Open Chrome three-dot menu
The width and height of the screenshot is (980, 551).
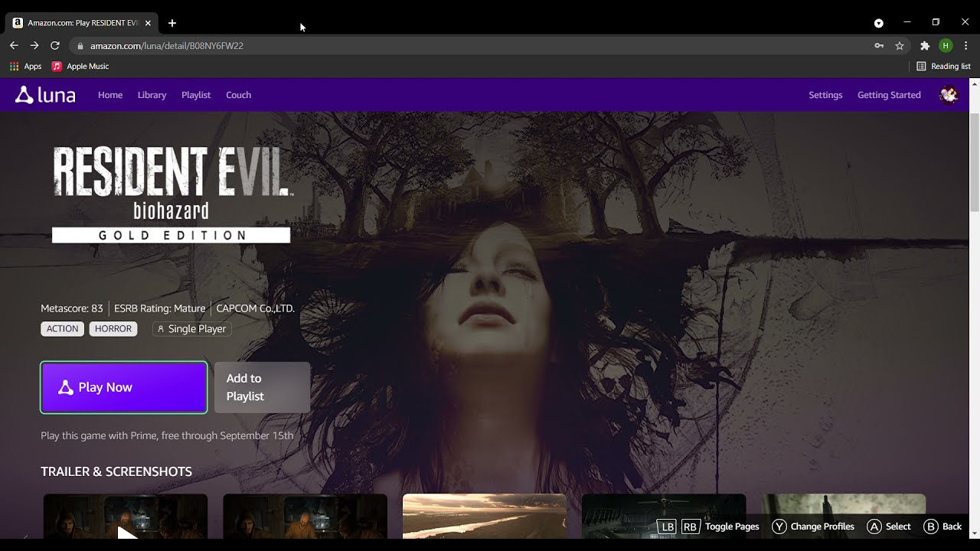point(966,46)
